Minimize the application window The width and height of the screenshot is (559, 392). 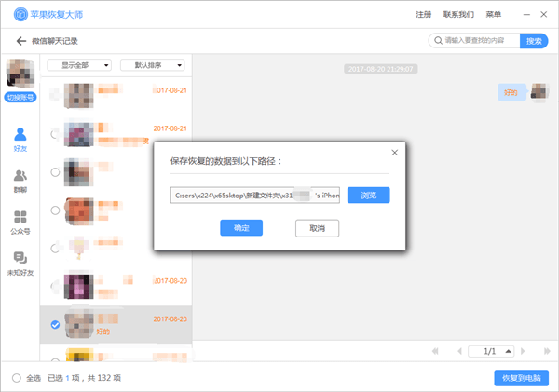(526, 15)
